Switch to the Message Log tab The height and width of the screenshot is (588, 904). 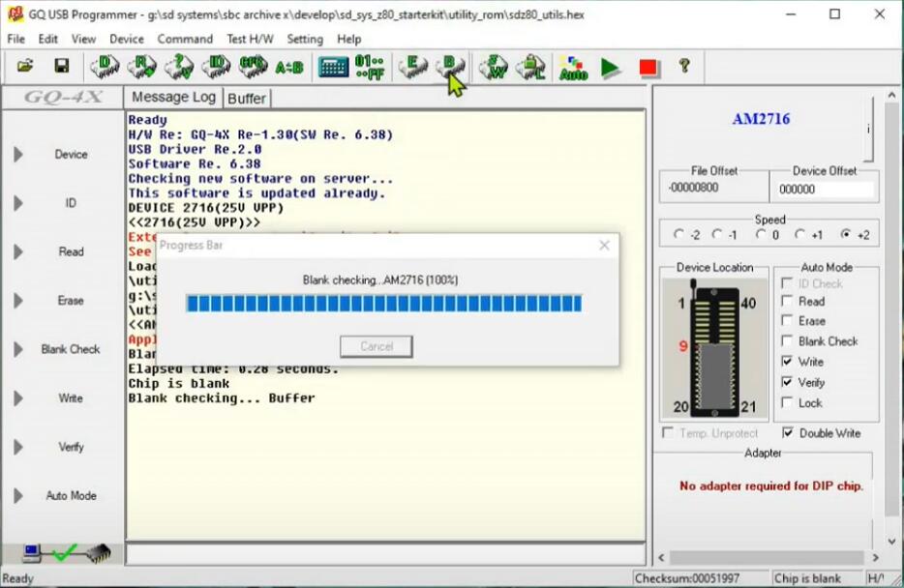tap(173, 97)
